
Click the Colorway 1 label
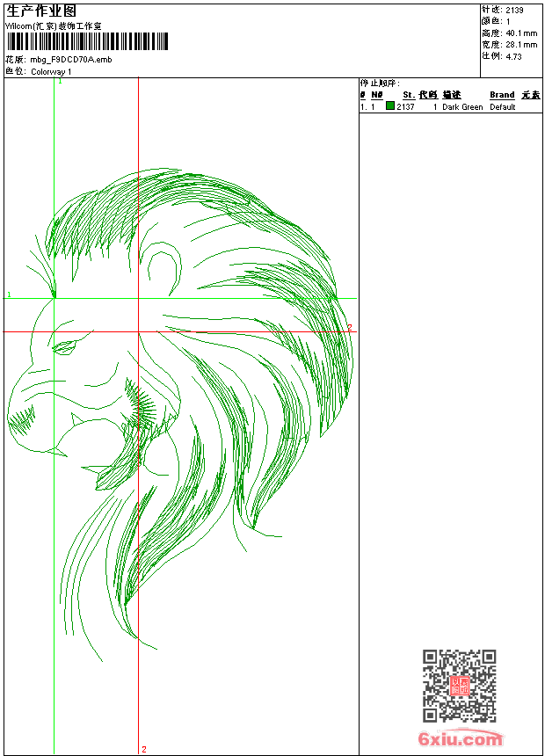click(x=52, y=72)
